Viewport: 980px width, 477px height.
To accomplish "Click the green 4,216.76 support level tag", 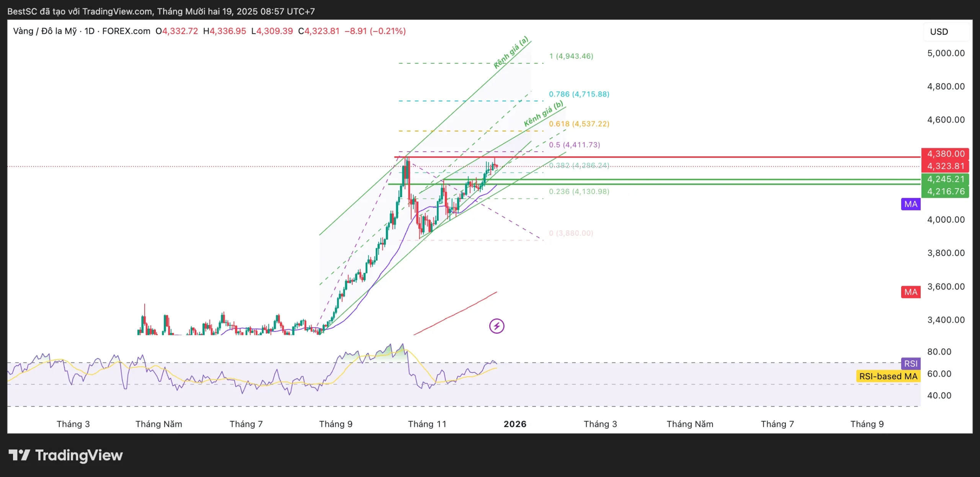I will [945, 192].
